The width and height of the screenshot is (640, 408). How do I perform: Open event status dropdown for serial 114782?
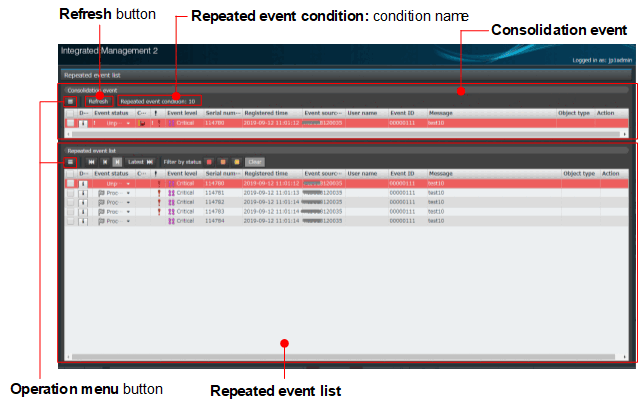coord(128,203)
